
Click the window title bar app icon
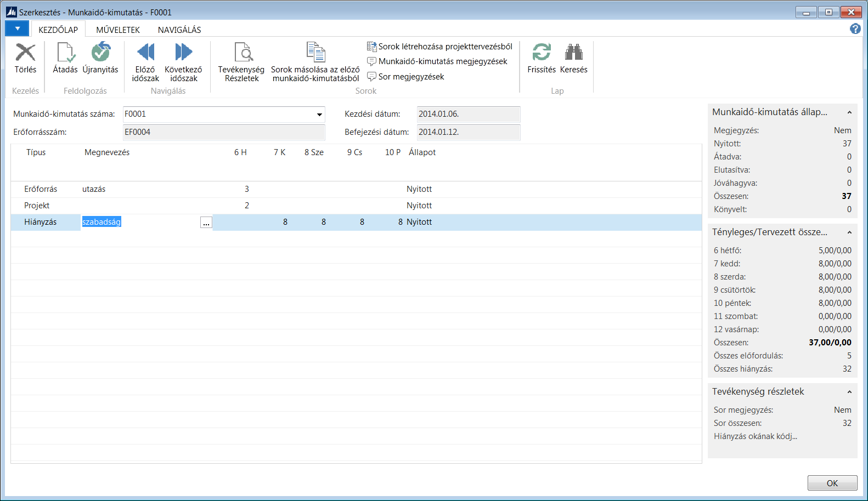[x=12, y=12]
